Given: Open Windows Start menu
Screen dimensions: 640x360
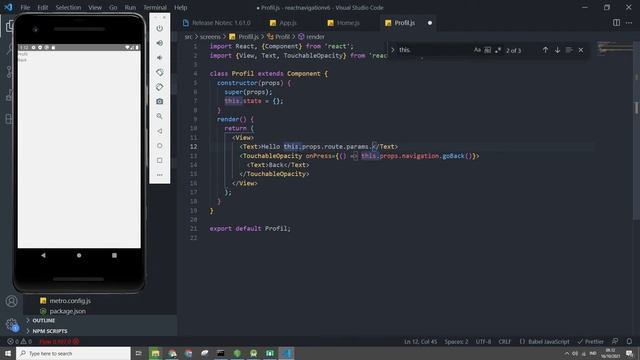Looking at the screenshot, I should coord(8,353).
